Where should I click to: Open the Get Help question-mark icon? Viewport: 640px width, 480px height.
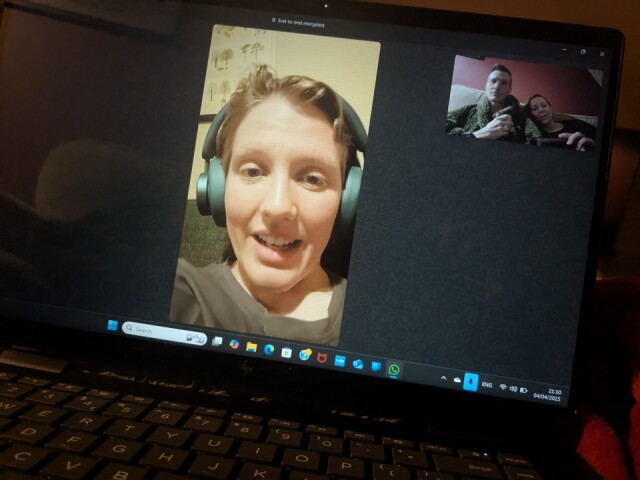point(305,355)
